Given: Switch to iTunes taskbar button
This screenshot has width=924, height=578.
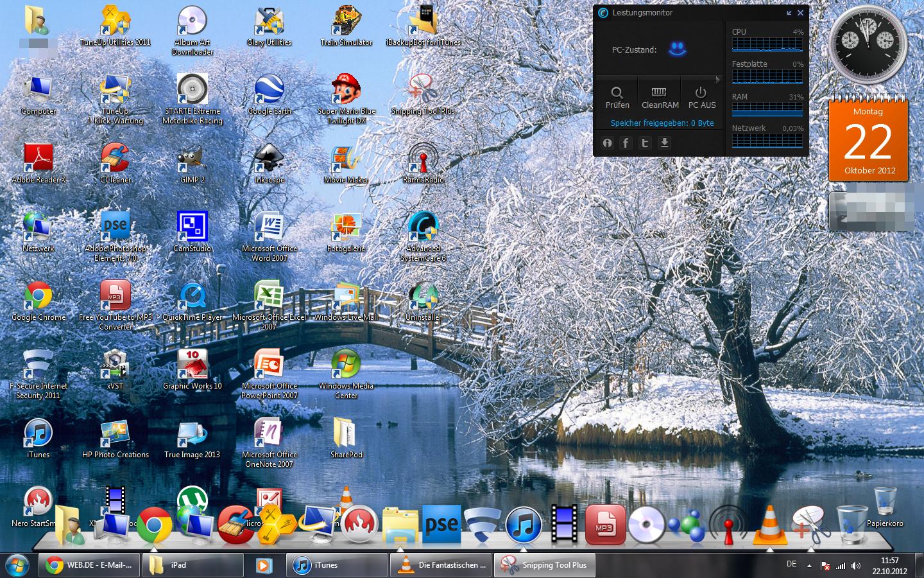Looking at the screenshot, I should 336,565.
